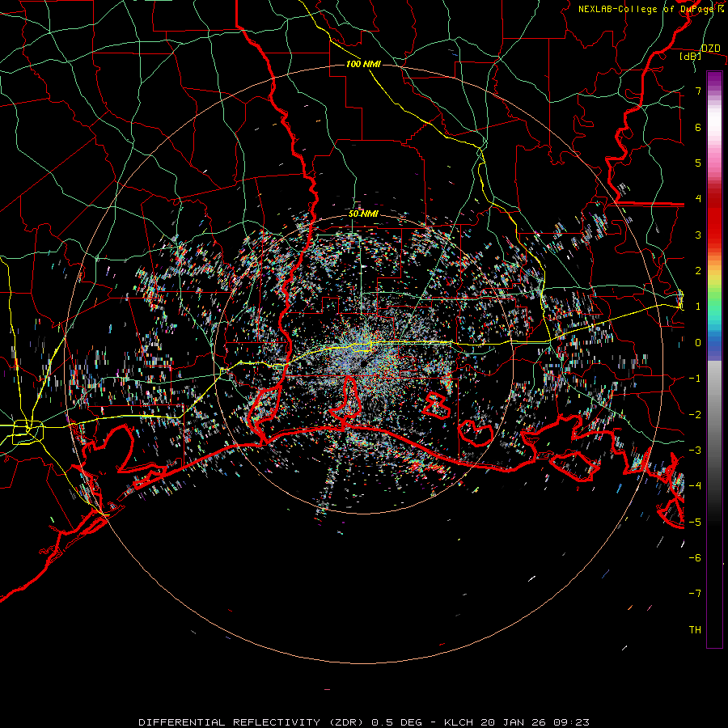
Task: Click the -7 value on color scale
Action: (x=695, y=594)
